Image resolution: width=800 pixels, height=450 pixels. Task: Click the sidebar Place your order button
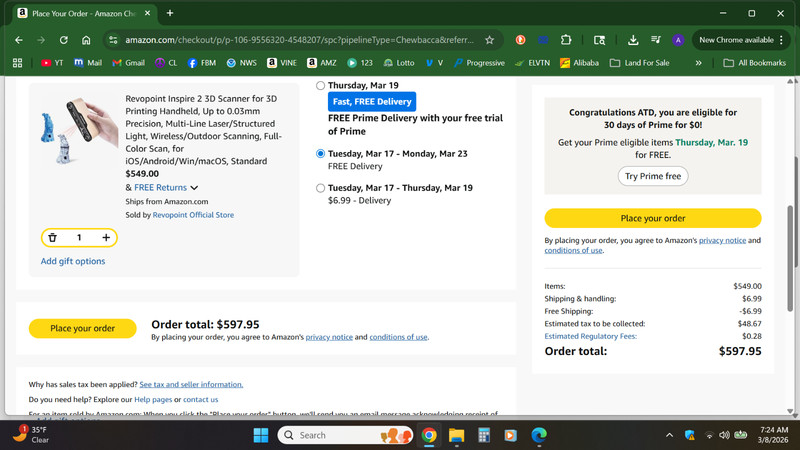tap(653, 218)
